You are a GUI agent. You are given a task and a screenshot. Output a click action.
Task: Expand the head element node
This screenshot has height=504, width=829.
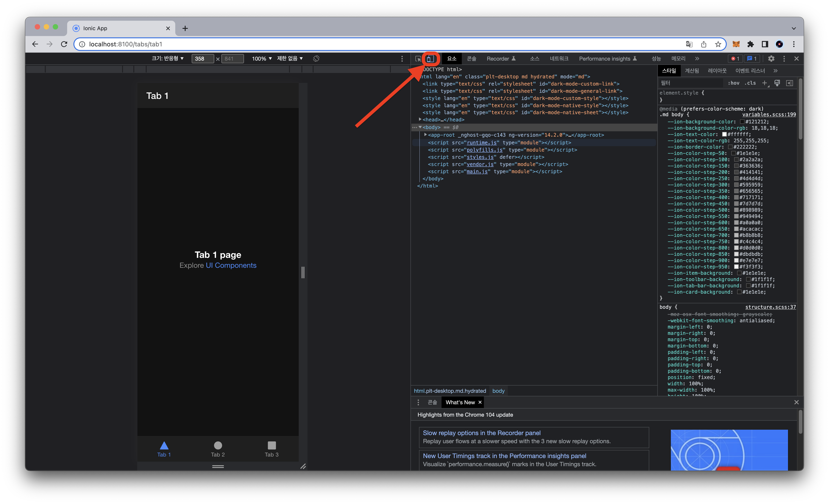click(420, 119)
